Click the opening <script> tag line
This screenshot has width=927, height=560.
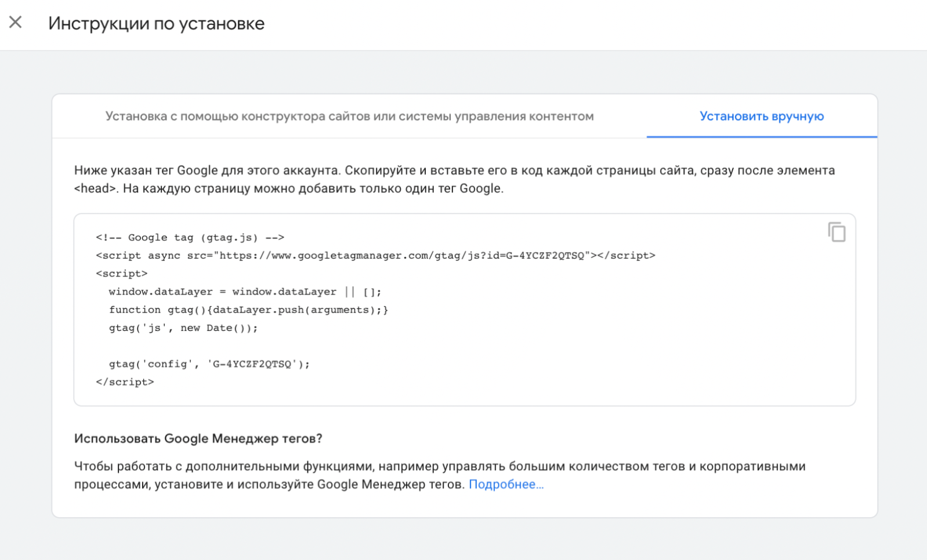click(x=122, y=274)
